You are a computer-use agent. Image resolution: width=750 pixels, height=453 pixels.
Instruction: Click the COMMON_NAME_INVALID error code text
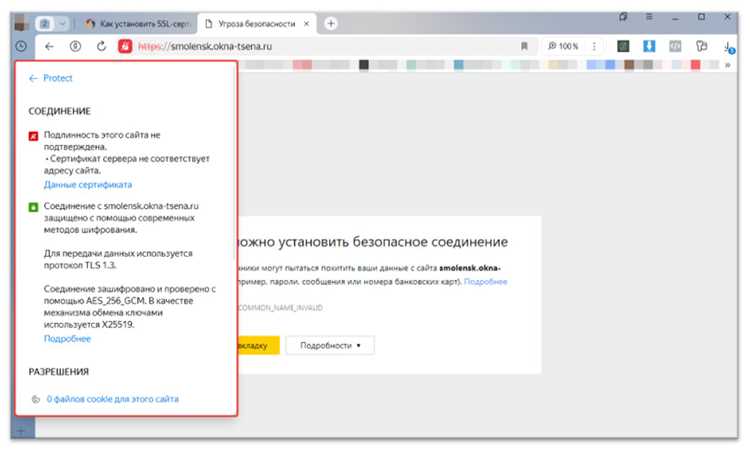click(x=280, y=308)
